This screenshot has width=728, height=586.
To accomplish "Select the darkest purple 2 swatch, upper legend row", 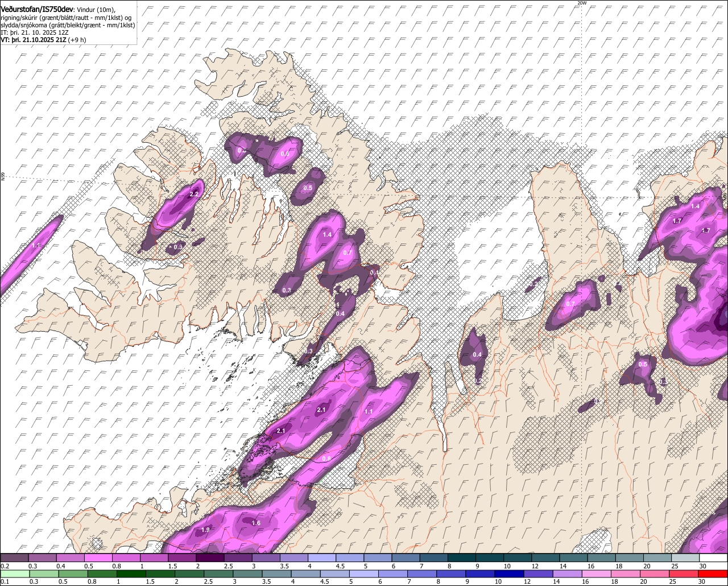I will click(x=210, y=558).
